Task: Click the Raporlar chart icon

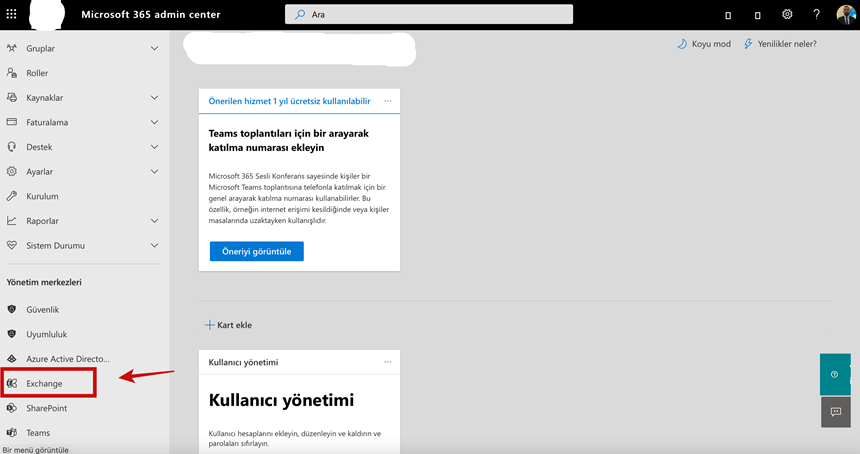Action: [12, 221]
